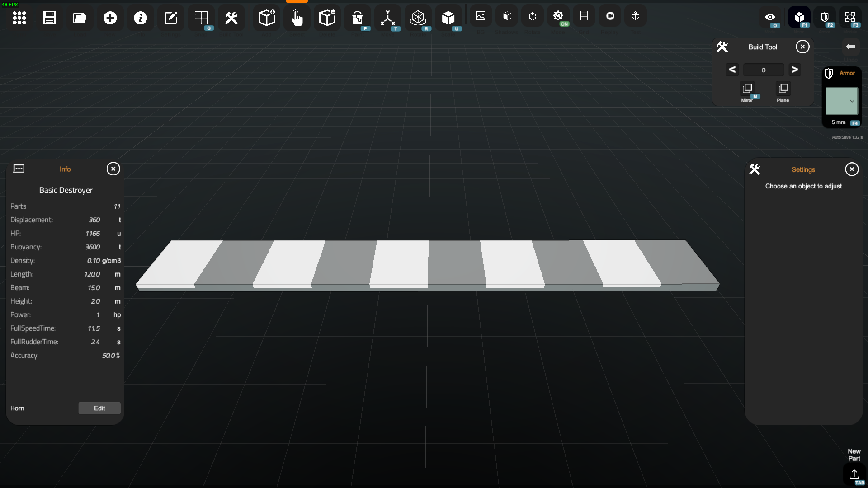Expand the armor color dropdown chevron
Viewport: 868px width, 488px height.
pos(852,101)
